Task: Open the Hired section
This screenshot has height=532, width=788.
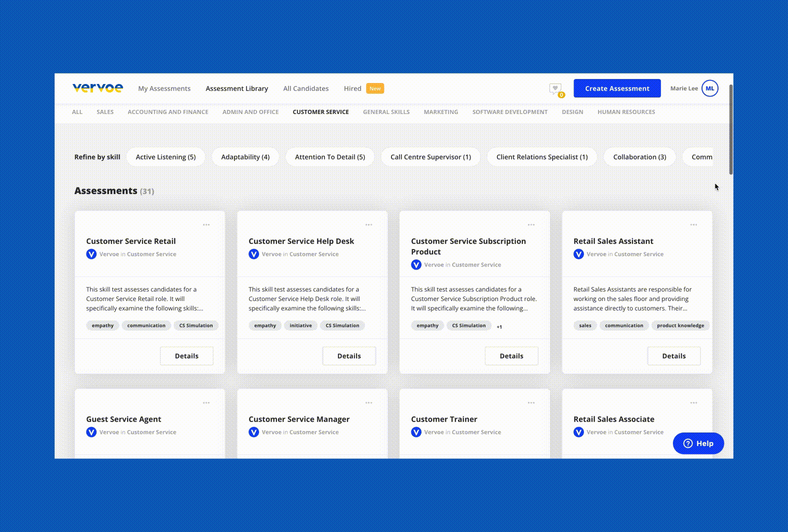Action: (352, 88)
